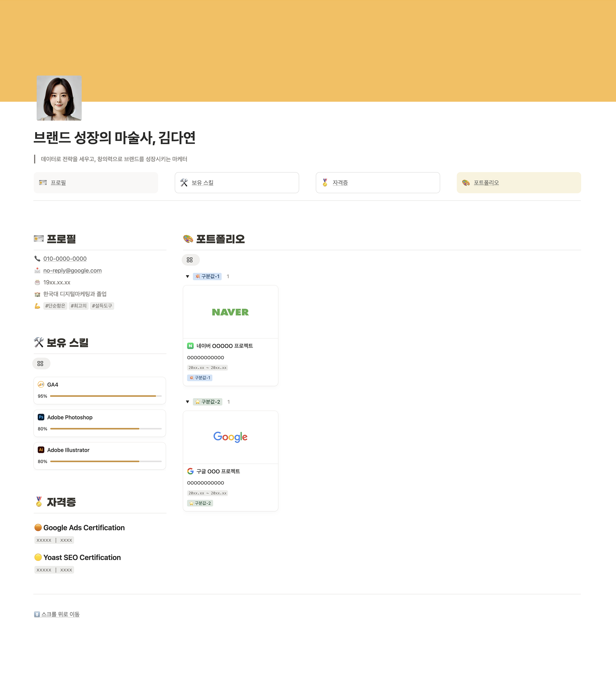Viewport: 616px width, 690px height.
Task: Open the NAVER logo portfolio card thumbnail
Action: (x=231, y=312)
